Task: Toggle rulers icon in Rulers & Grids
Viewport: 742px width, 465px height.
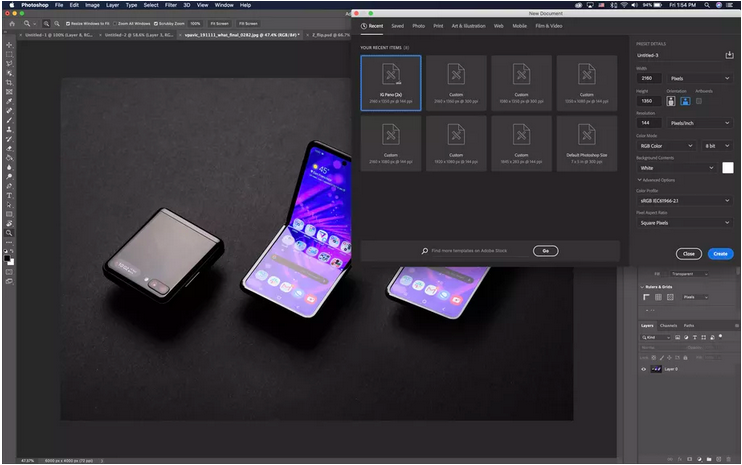Action: (x=646, y=297)
